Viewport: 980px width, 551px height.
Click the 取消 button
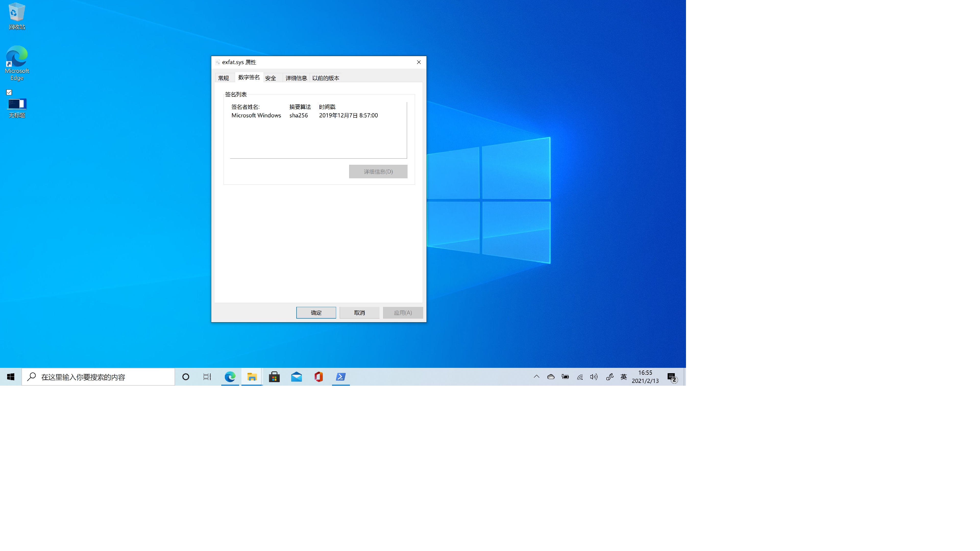pos(359,312)
